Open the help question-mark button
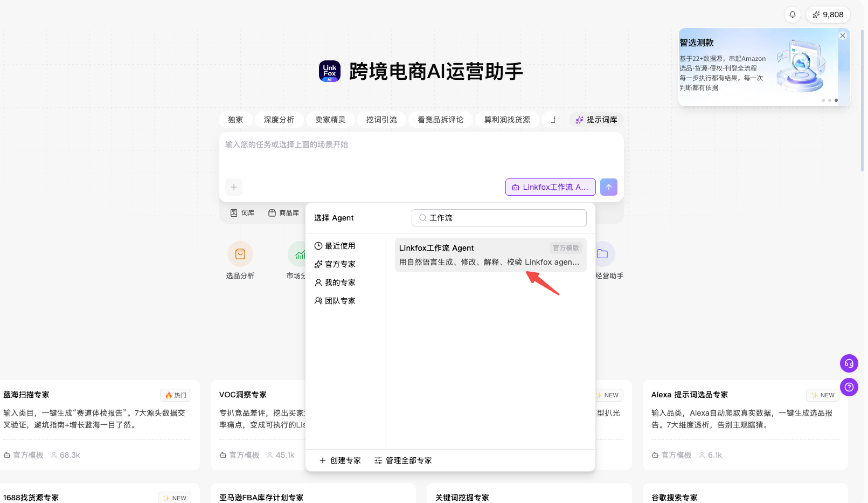 tap(849, 387)
